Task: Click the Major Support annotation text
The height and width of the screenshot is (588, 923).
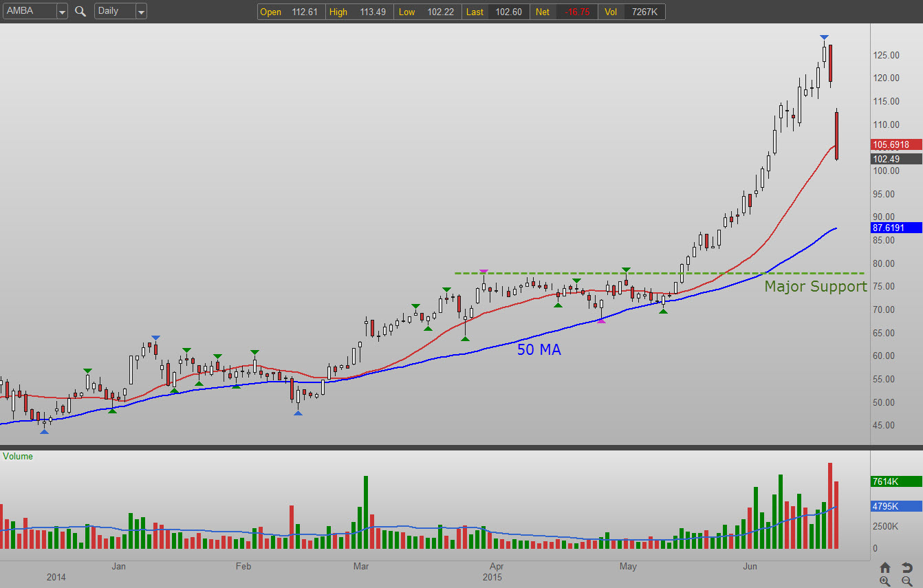Action: (x=815, y=286)
